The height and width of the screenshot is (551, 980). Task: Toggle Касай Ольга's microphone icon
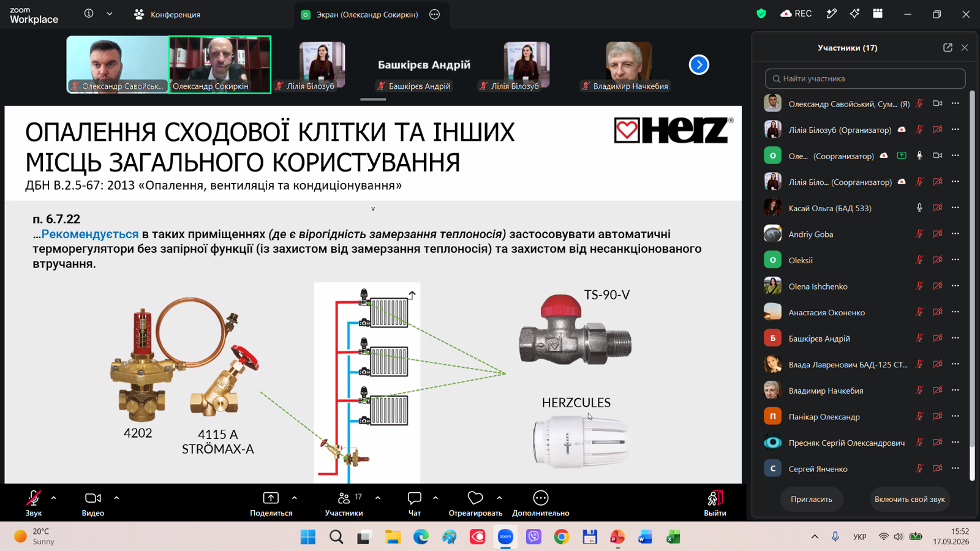pyautogui.click(x=919, y=208)
